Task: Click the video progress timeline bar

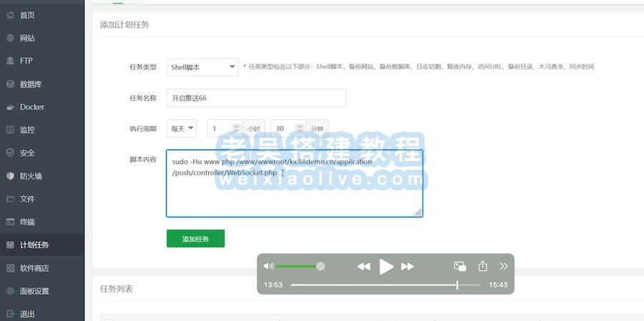Action: coord(386,285)
